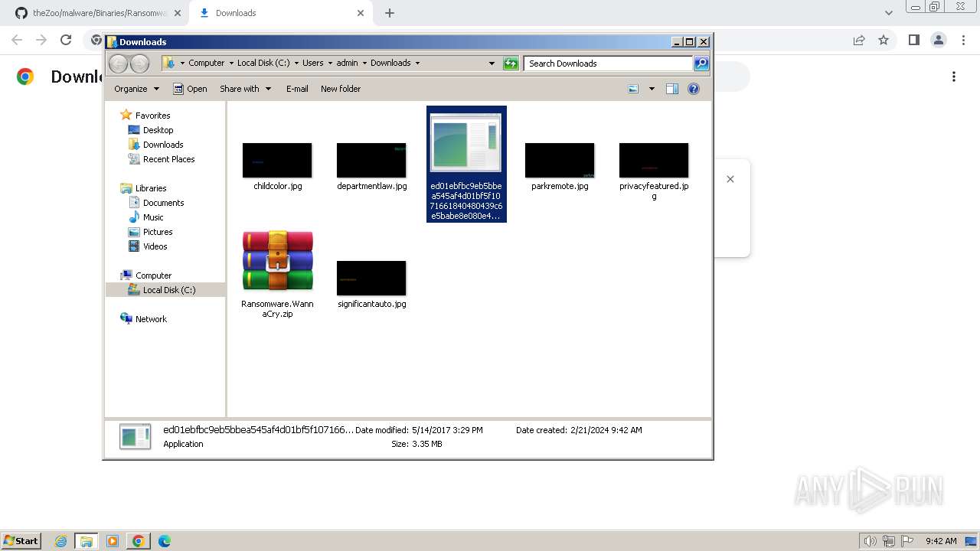Viewport: 980px width, 551px height.
Task: Expand the view options dropdown arrow
Action: click(x=652, y=89)
